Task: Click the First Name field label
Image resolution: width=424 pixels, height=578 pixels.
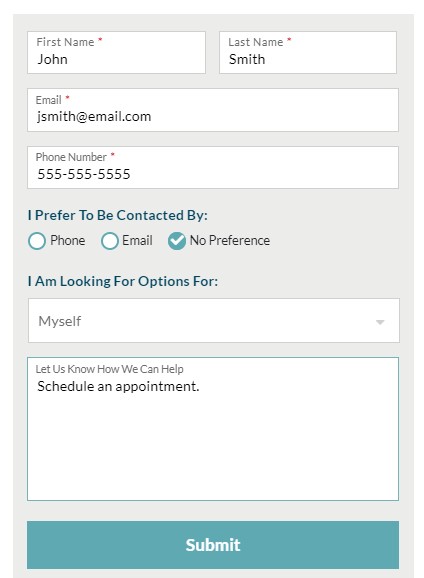Action: 65,42
